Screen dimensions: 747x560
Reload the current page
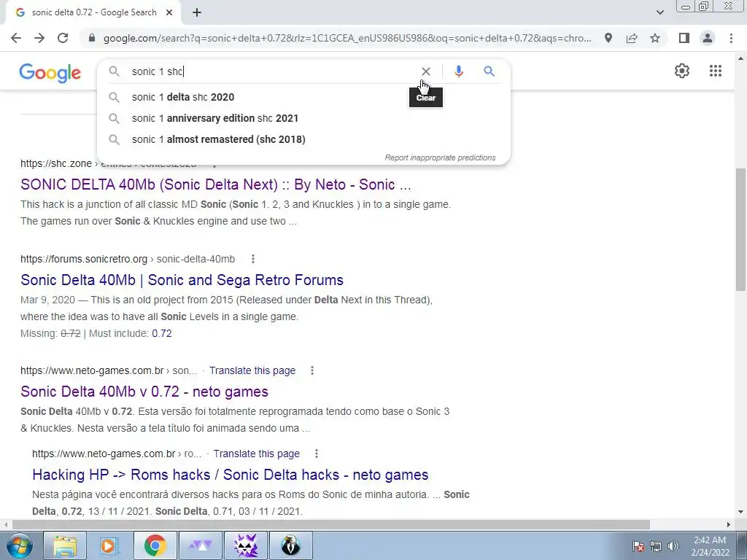coord(63,38)
